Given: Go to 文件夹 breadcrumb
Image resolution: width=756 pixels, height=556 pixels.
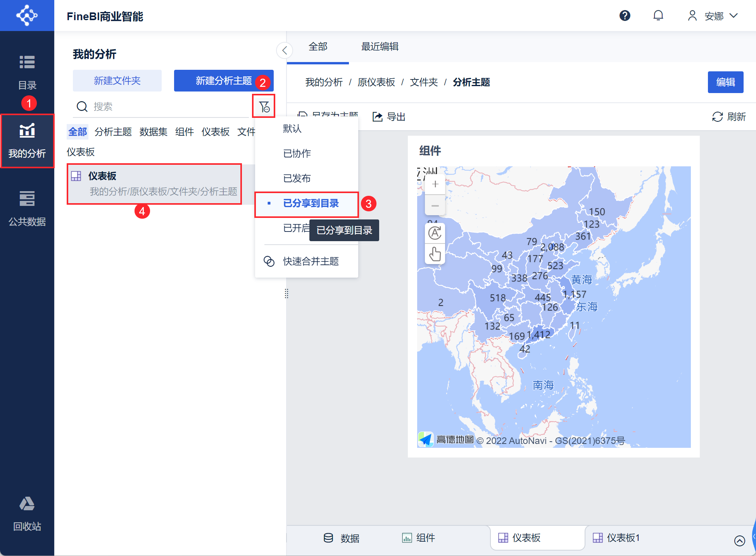Looking at the screenshot, I should click(x=424, y=82).
